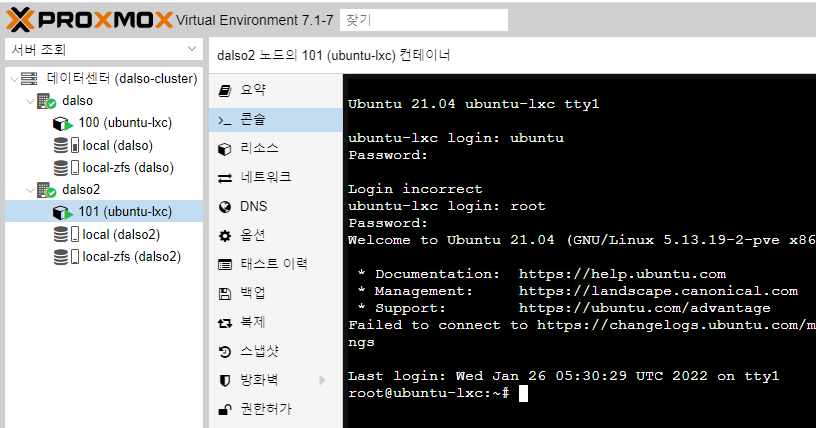Click 'Virtual Environment 7.1-7' version text
Screen dimensions: 816x428
(254, 20)
